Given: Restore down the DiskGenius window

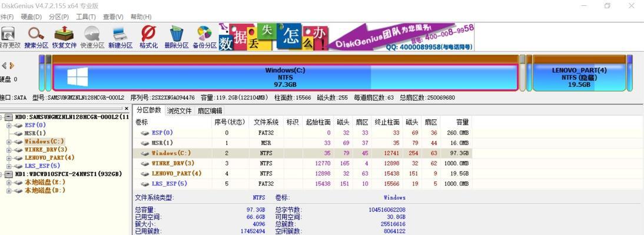Looking at the screenshot, I should pyautogui.click(x=607, y=6).
